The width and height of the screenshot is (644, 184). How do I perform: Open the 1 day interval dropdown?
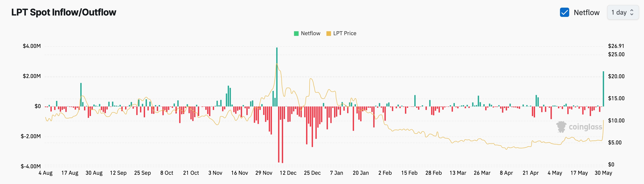coord(623,12)
